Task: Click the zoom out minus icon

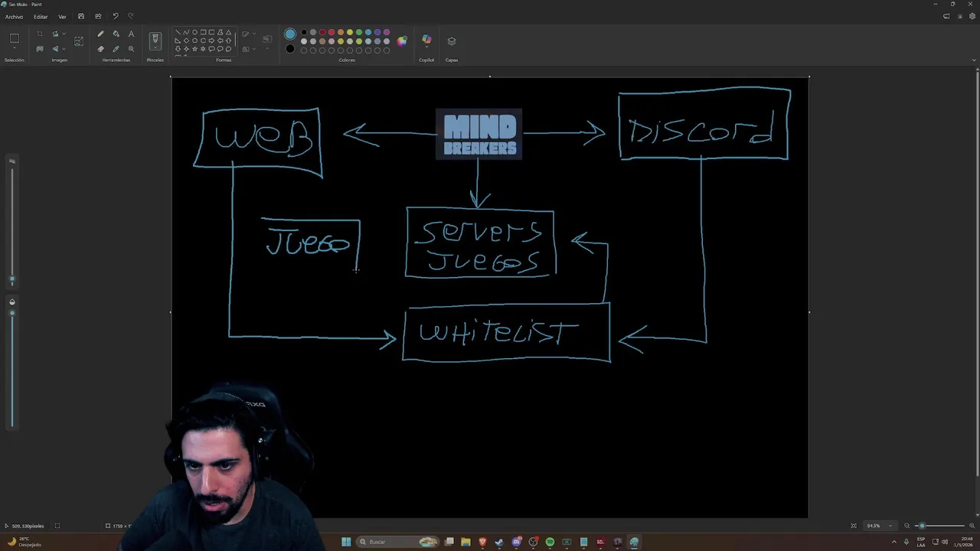Action: tap(907, 526)
